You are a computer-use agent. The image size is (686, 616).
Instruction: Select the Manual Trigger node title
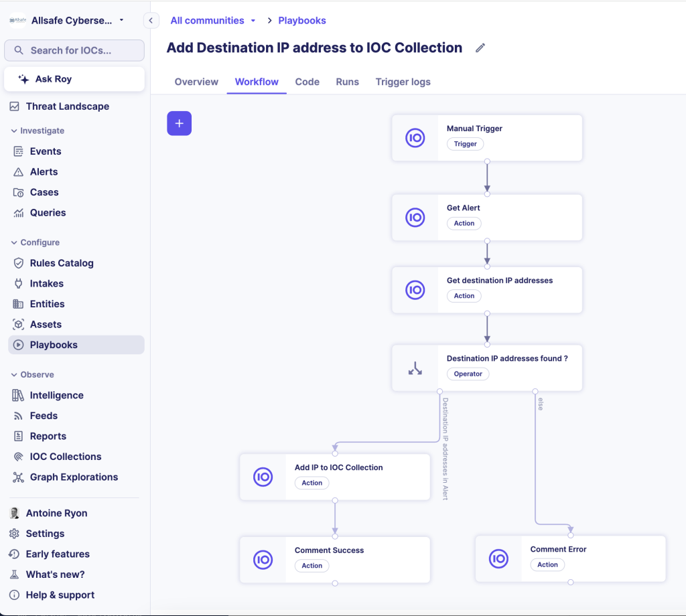474,129
